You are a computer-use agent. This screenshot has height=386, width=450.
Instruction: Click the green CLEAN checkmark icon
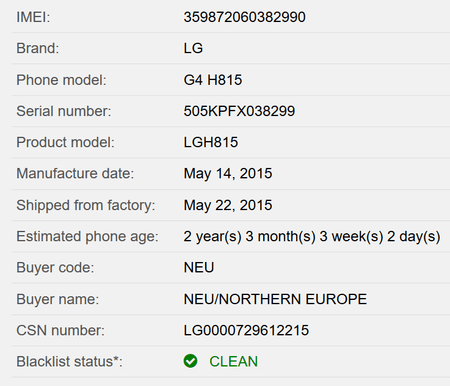tap(190, 361)
